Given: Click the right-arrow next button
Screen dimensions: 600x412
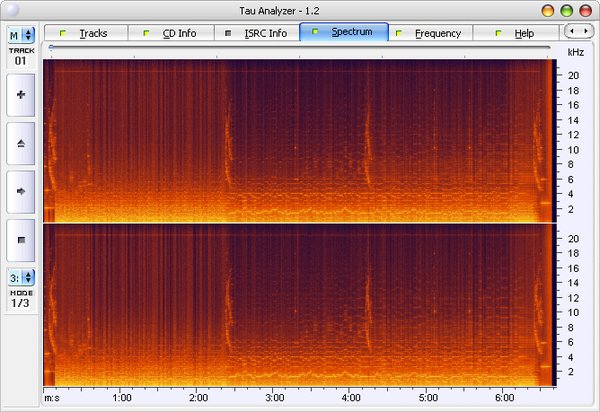Looking at the screenshot, I should [21, 192].
